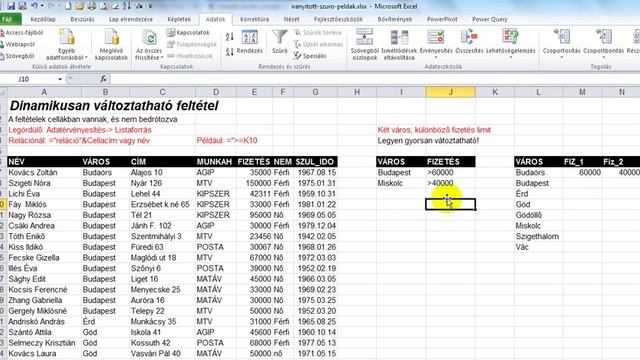Switch to the Korrektúra tab

click(x=254, y=19)
